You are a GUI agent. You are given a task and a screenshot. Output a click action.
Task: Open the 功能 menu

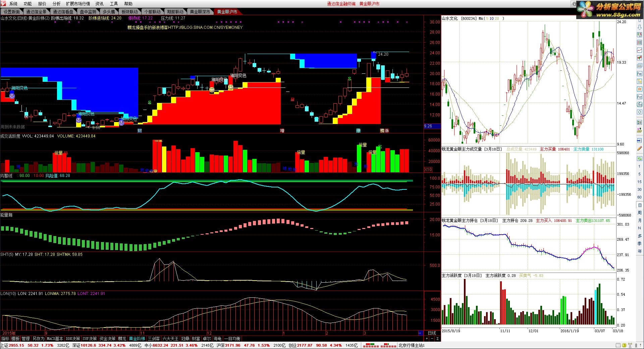tap(28, 4)
